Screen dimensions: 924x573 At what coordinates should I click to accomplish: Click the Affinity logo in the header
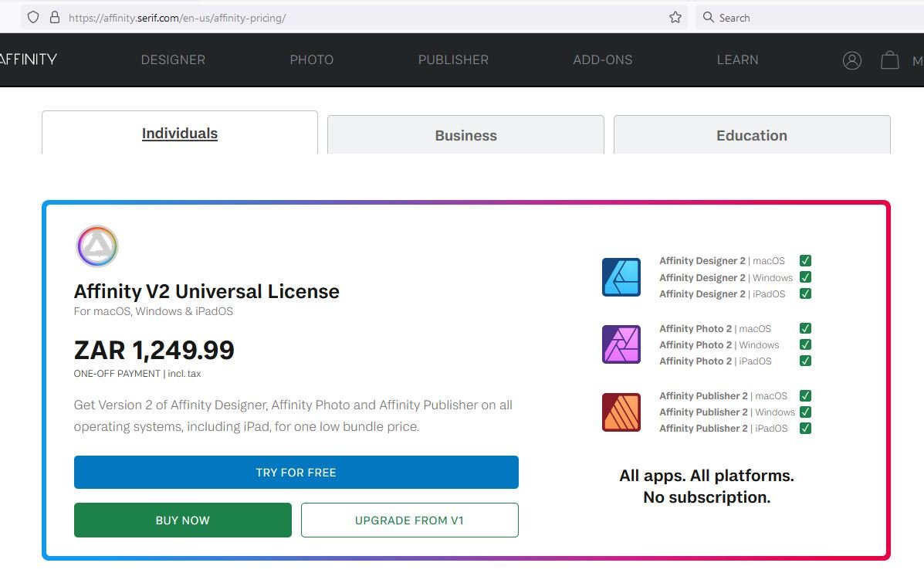(x=29, y=59)
